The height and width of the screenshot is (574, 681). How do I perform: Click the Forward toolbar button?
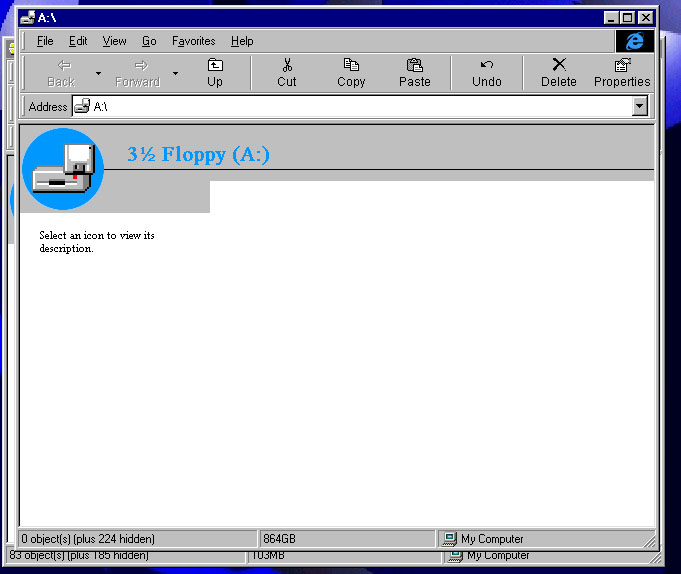(138, 73)
